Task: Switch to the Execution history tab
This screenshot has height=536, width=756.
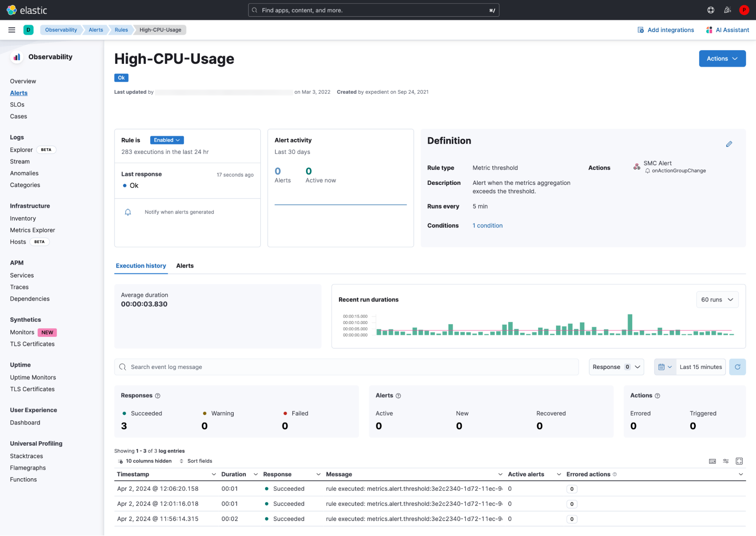Action: pos(141,266)
